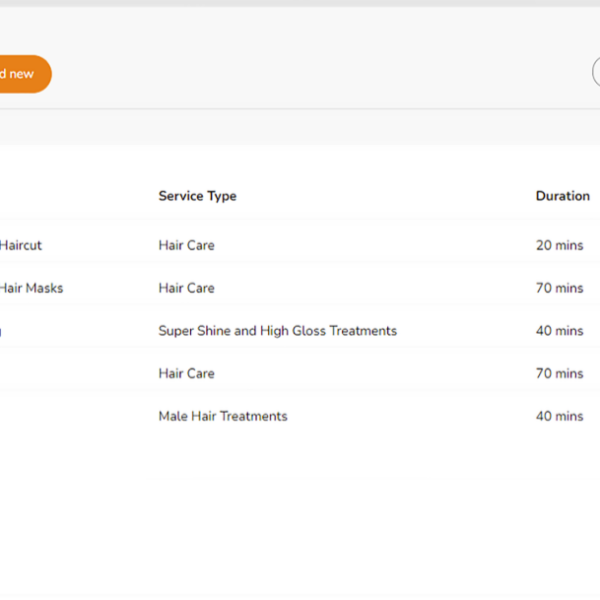
Task: Open the Haircut service entry
Action: (21, 245)
